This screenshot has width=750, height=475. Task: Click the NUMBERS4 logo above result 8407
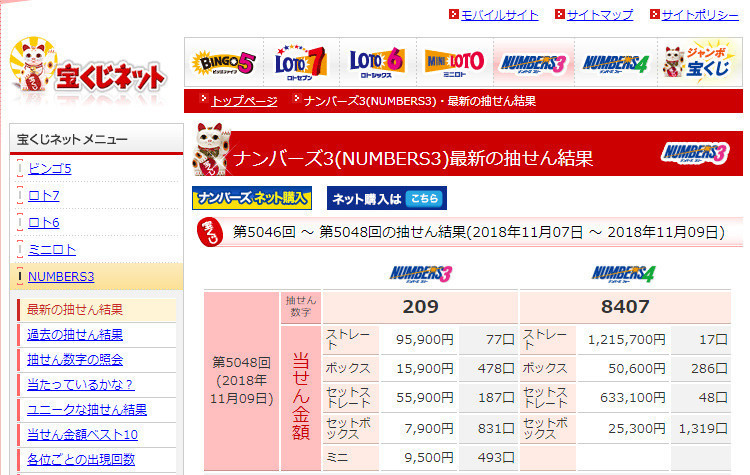tap(624, 274)
